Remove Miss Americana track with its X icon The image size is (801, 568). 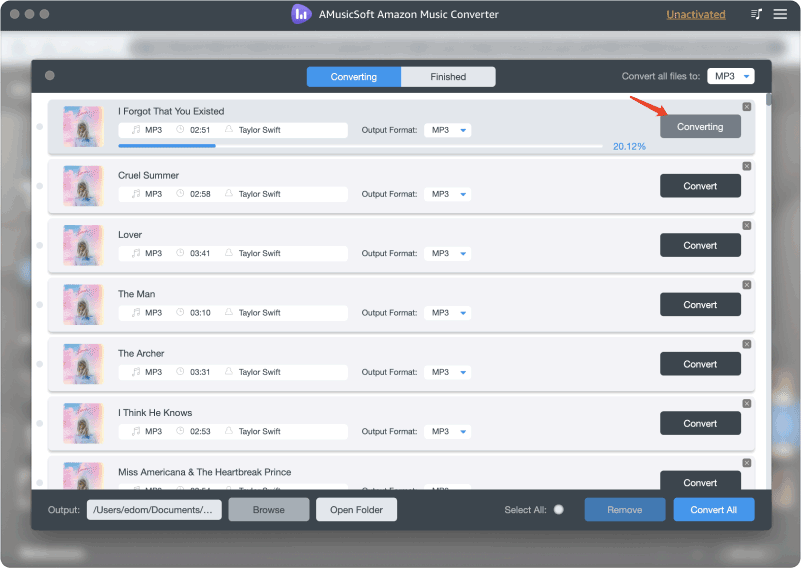tap(747, 463)
